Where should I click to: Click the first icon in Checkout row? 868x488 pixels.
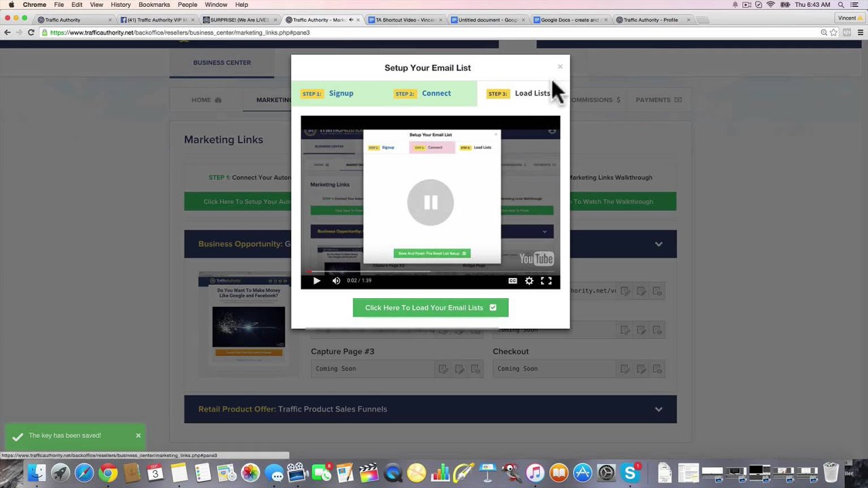625,369
